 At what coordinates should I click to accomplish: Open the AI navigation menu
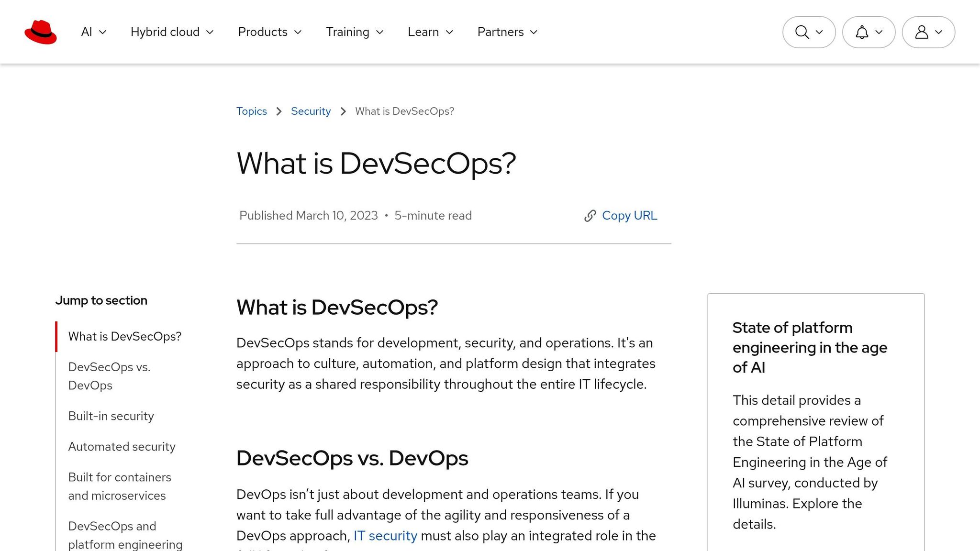click(94, 32)
